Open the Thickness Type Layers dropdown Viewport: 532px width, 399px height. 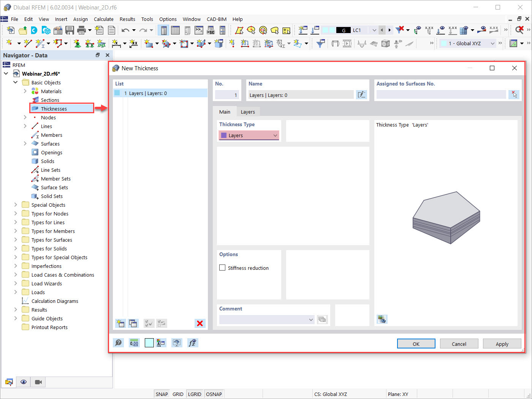click(249, 135)
